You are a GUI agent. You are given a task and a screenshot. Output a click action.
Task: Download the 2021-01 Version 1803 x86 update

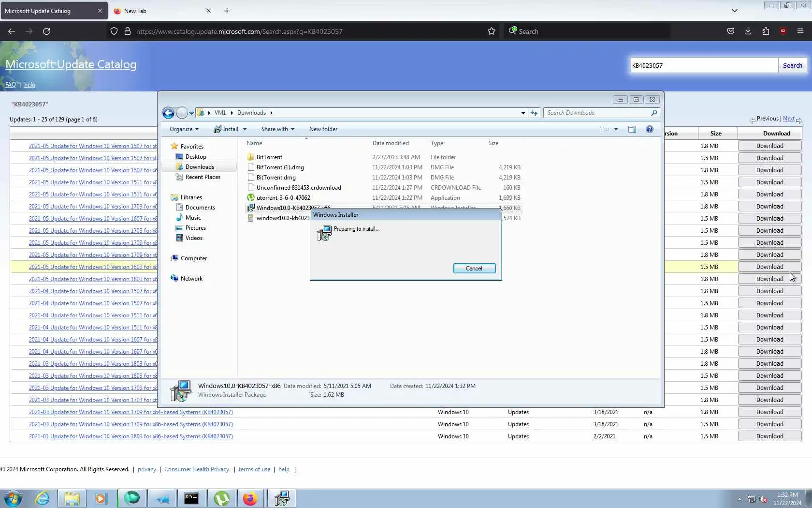point(769,436)
